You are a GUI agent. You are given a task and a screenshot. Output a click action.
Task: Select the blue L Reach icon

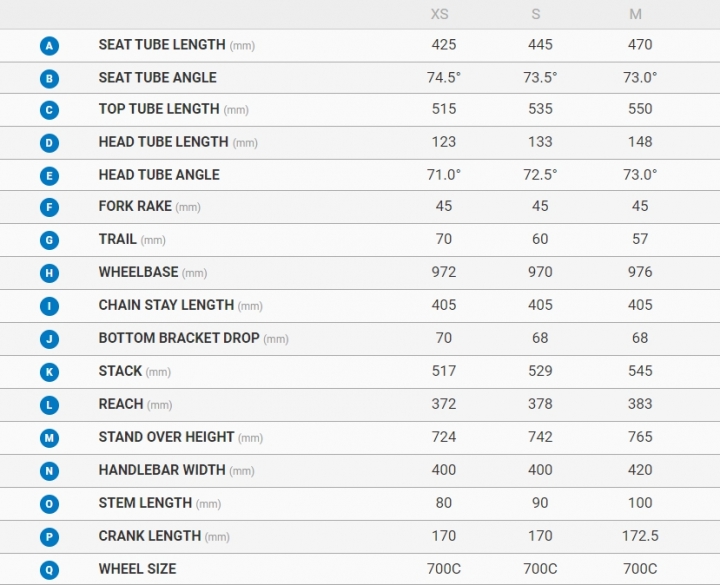pos(49,405)
